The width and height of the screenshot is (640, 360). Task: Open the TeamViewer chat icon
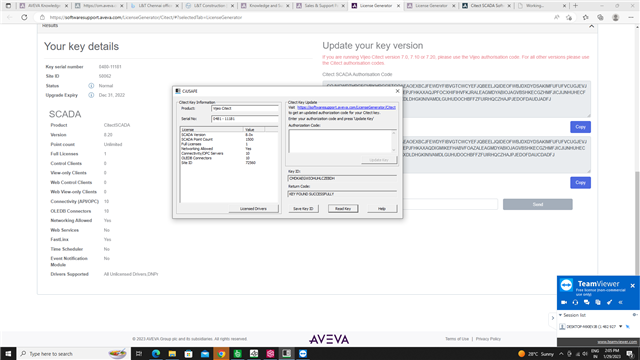tap(587, 302)
